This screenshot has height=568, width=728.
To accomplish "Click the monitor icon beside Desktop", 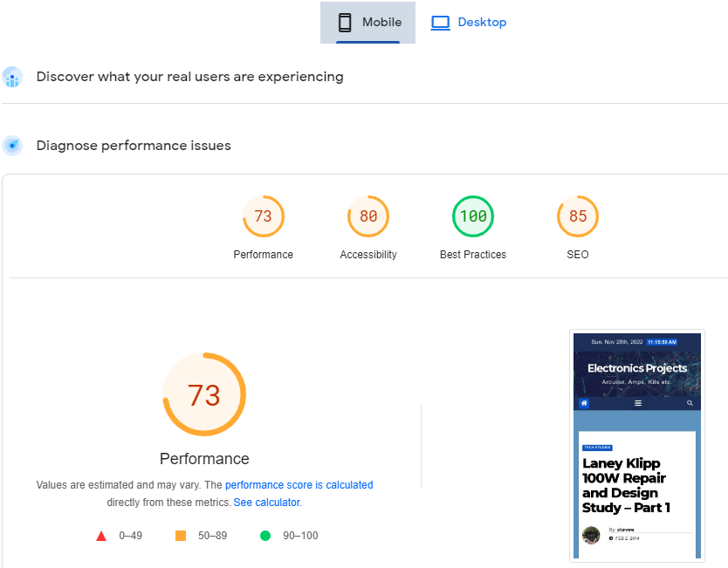I will pyautogui.click(x=441, y=23).
